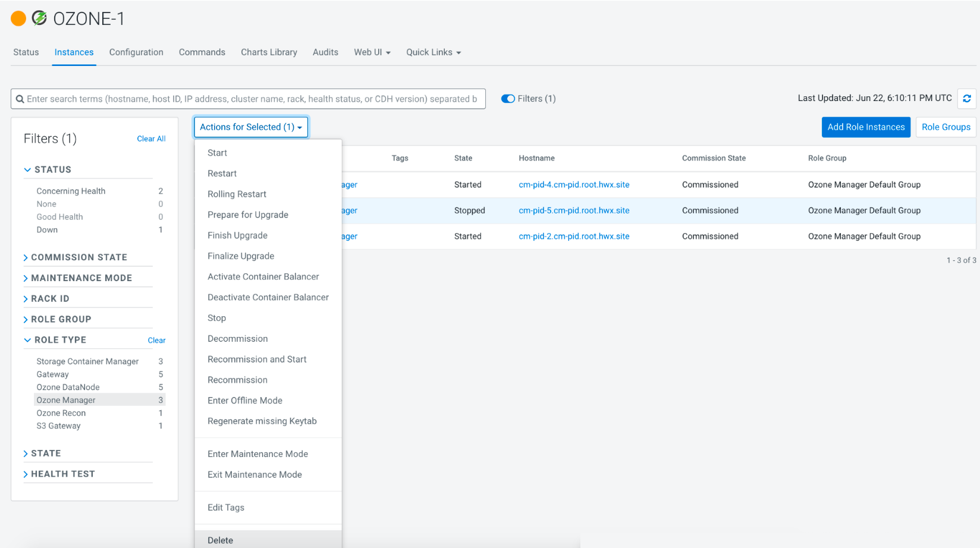Open the Role Groups button
This screenshot has width=980, height=548.
pyautogui.click(x=946, y=127)
